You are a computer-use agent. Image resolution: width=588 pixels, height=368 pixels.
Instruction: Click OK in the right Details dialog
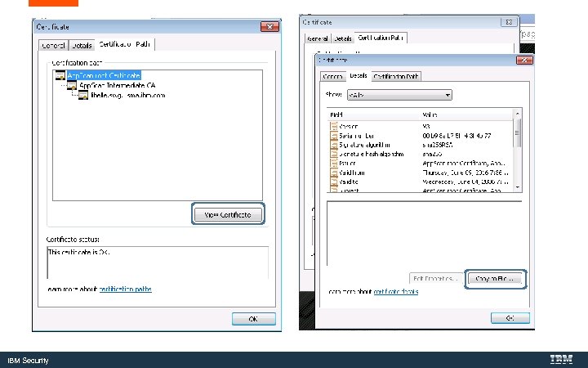coord(510,318)
